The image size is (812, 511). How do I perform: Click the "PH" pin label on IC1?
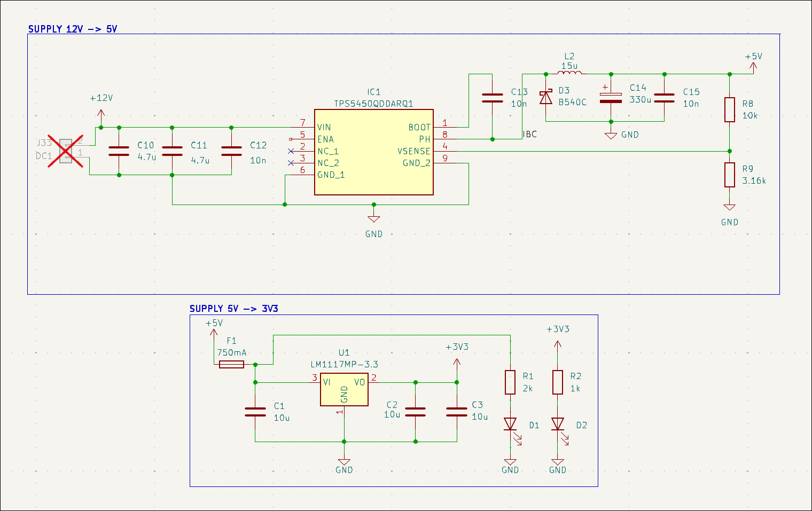tap(425, 139)
